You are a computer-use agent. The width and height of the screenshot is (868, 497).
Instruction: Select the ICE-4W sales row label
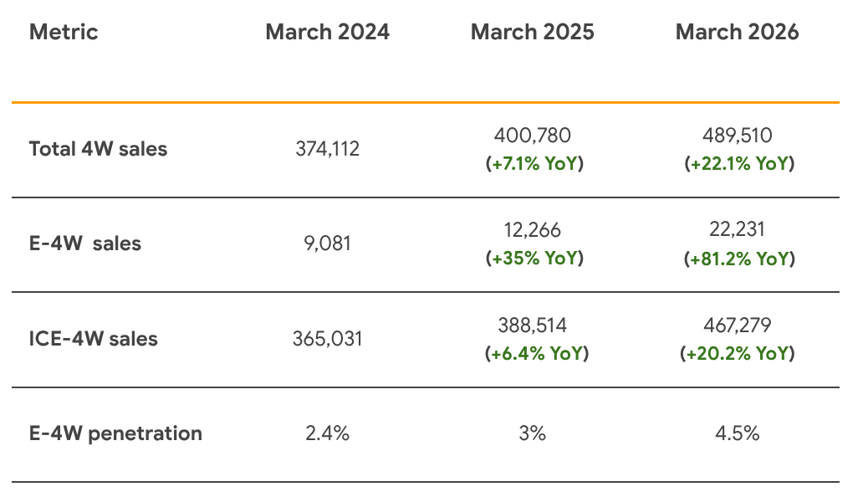(94, 339)
